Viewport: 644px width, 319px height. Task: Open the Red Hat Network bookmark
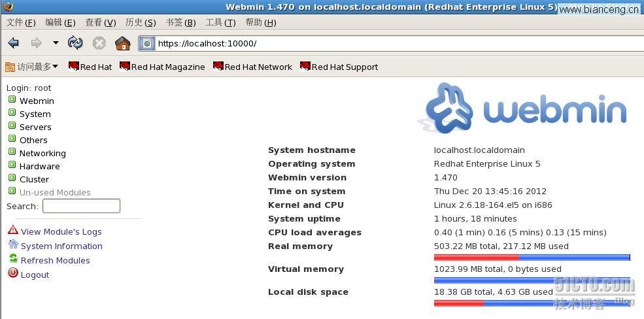pos(252,67)
